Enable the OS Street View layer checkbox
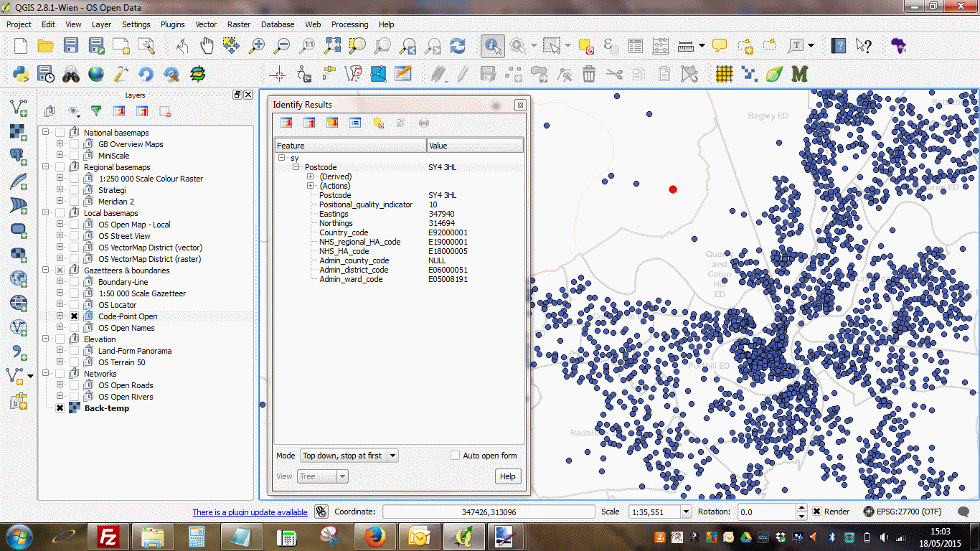980x551 pixels. [74, 236]
